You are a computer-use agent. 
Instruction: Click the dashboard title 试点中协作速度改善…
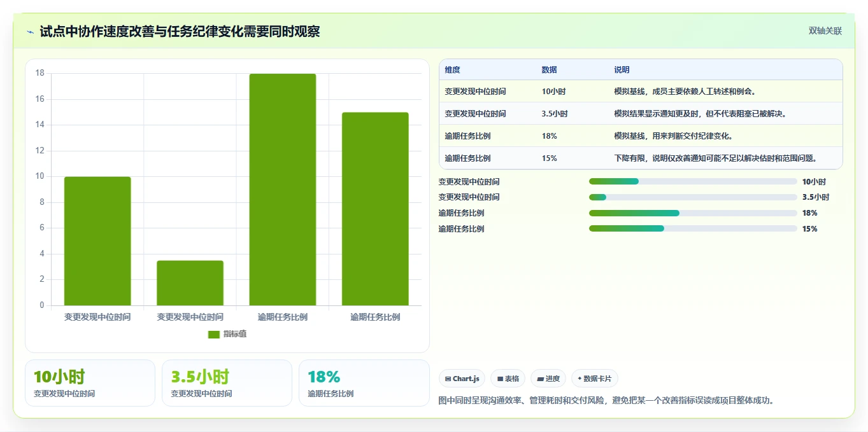point(180,31)
